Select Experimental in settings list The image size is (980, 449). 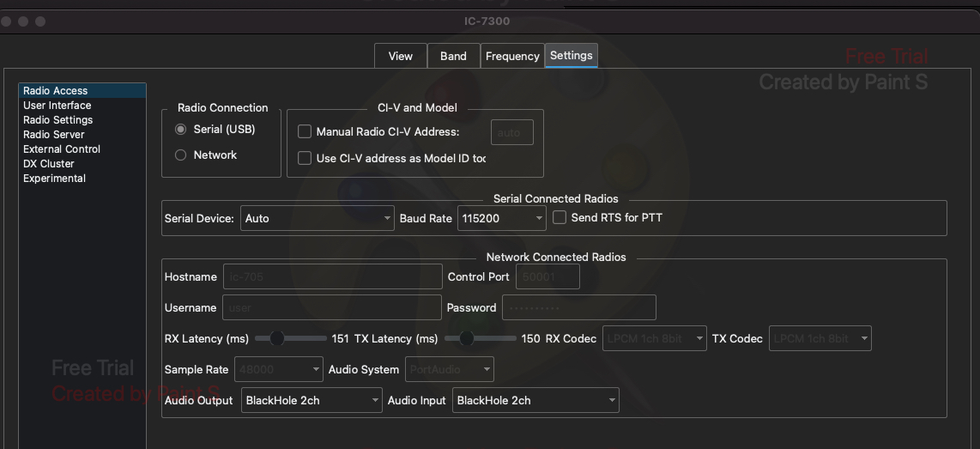[82, 179]
